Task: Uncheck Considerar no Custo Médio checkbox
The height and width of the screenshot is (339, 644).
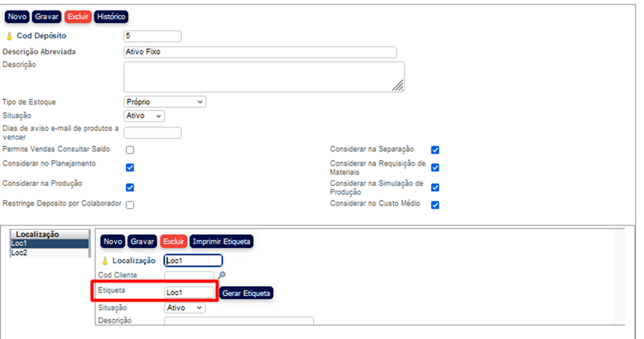Action: pos(435,205)
